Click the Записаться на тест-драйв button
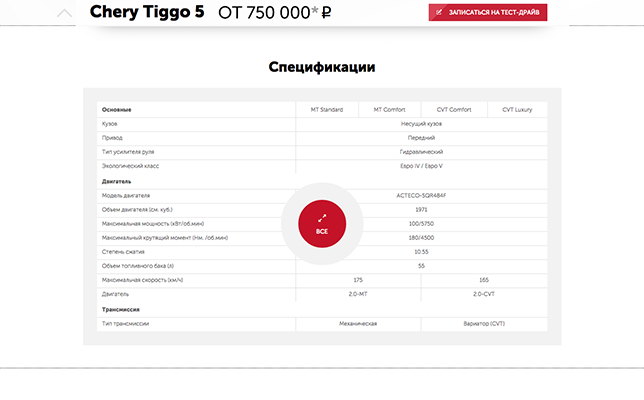This screenshot has width=644, height=400. 488,12
